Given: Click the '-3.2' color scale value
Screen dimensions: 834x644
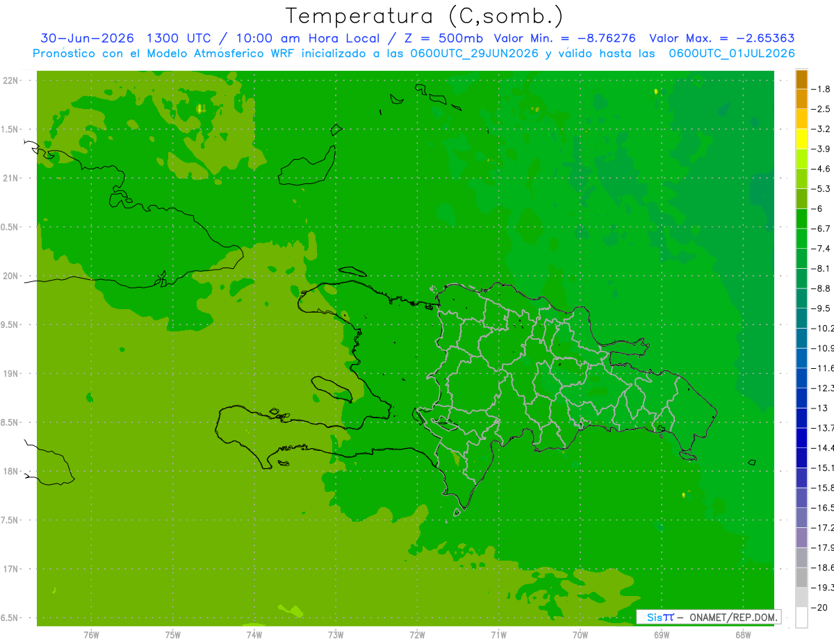Looking at the screenshot, I should click(x=821, y=129).
